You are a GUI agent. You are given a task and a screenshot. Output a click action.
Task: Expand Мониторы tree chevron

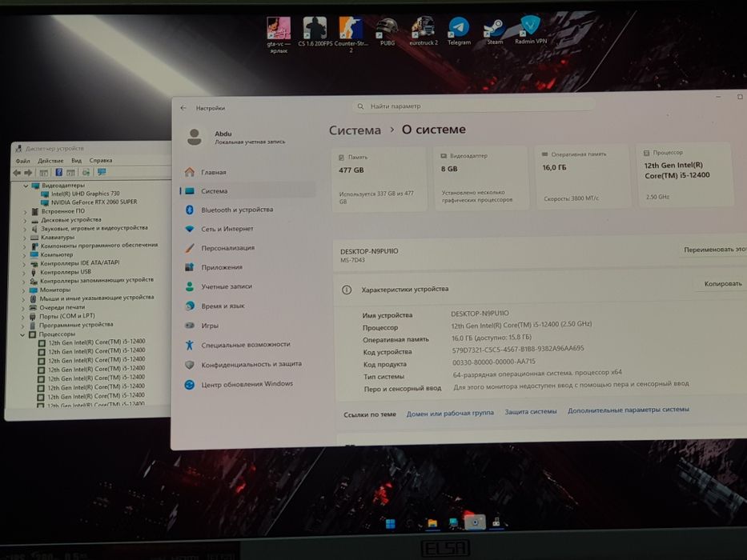click(x=24, y=290)
